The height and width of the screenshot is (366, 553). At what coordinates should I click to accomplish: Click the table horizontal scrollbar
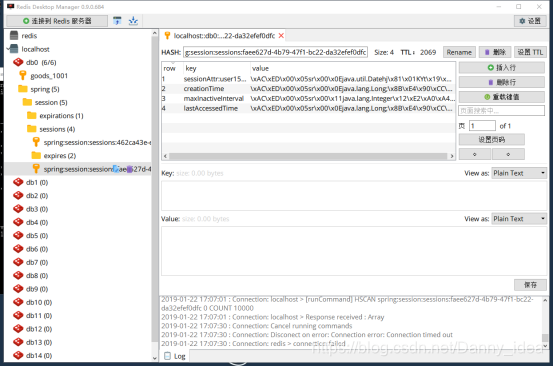(309, 156)
